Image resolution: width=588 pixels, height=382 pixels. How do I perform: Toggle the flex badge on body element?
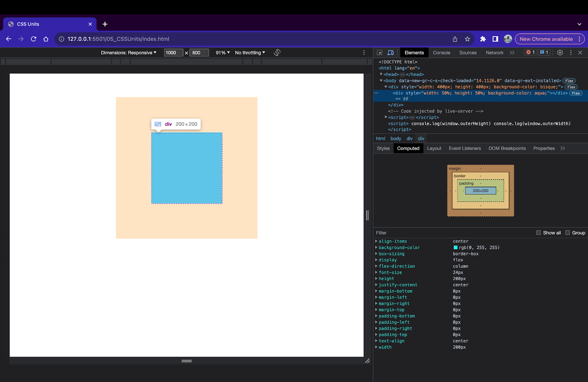(569, 81)
